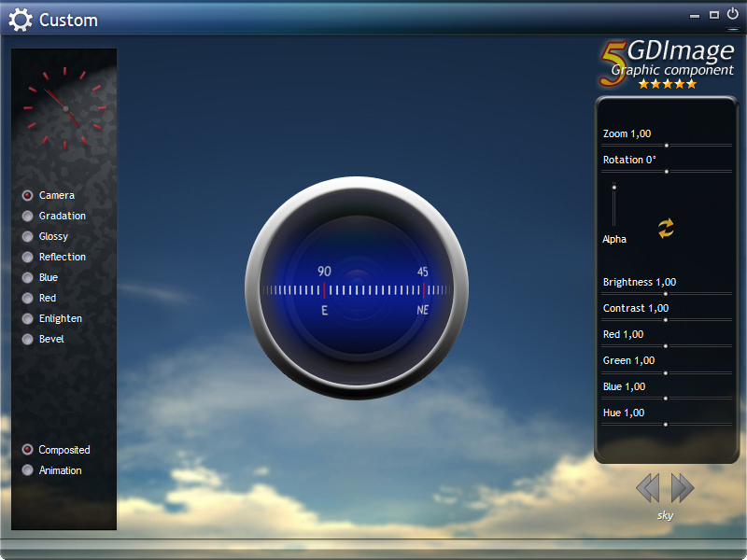Click the Hue slider thumb
747x560 pixels.
point(666,425)
